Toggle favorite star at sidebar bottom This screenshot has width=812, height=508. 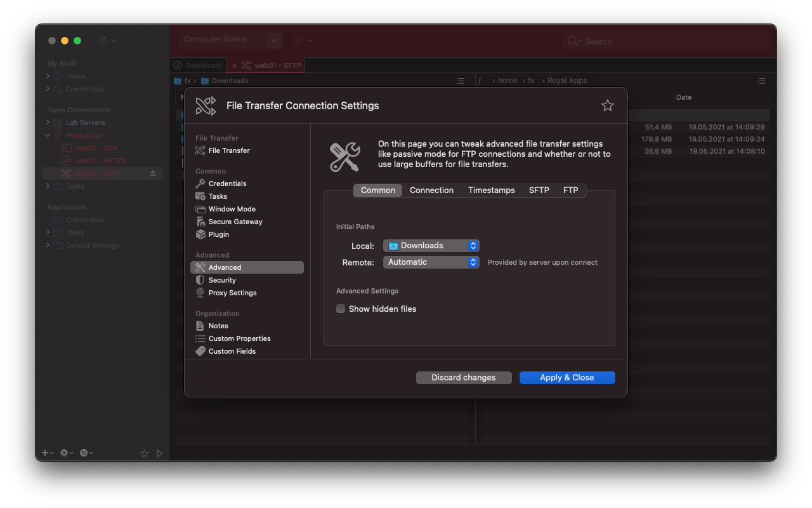coord(144,453)
